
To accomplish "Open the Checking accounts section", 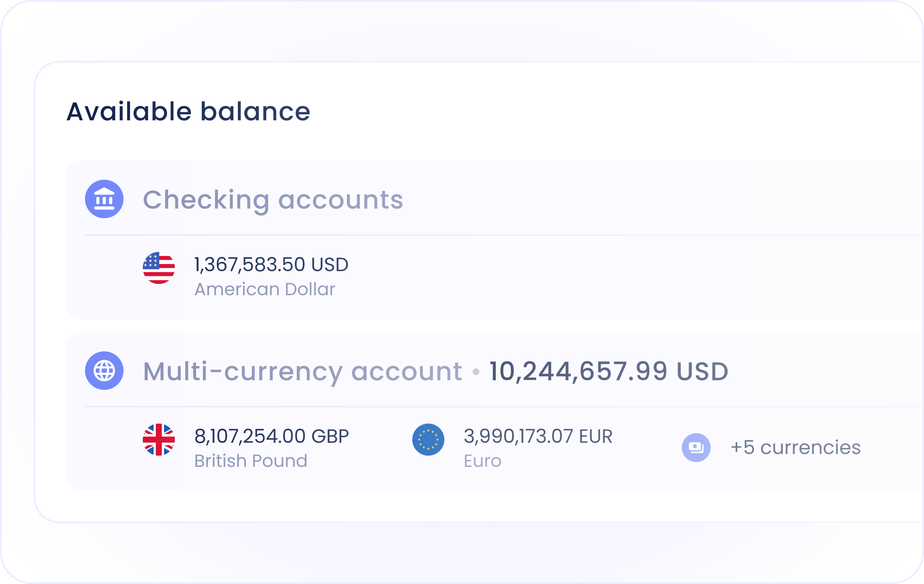I will [273, 200].
